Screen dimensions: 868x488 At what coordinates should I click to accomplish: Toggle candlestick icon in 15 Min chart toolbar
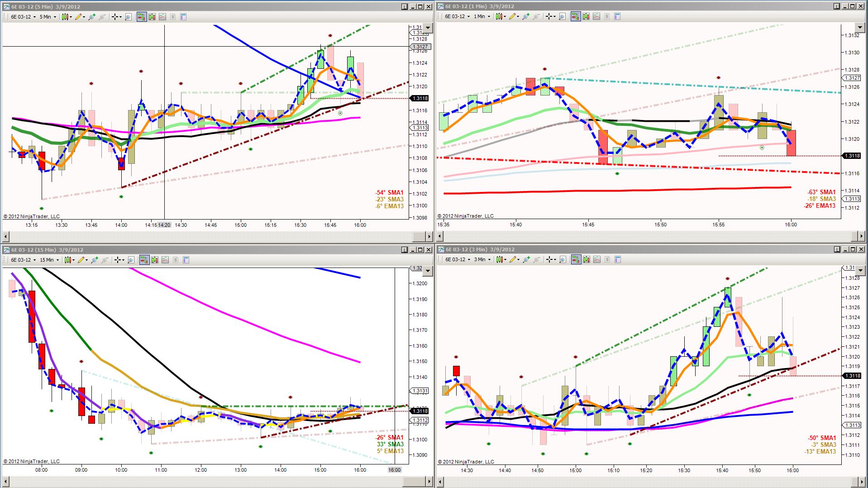point(155,260)
